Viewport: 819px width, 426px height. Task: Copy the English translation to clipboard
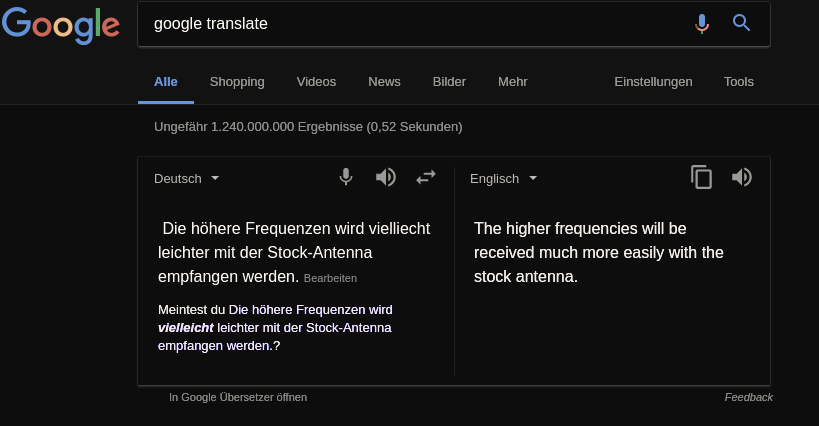tap(701, 177)
